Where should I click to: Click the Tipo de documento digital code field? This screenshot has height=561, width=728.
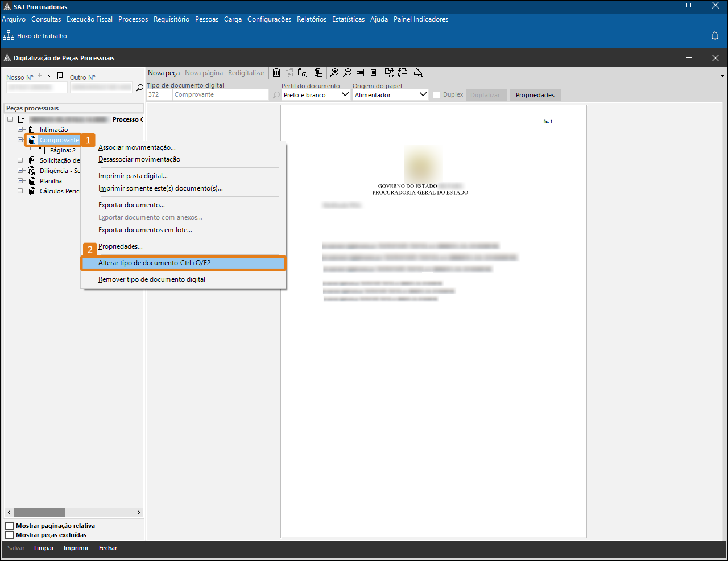click(159, 95)
